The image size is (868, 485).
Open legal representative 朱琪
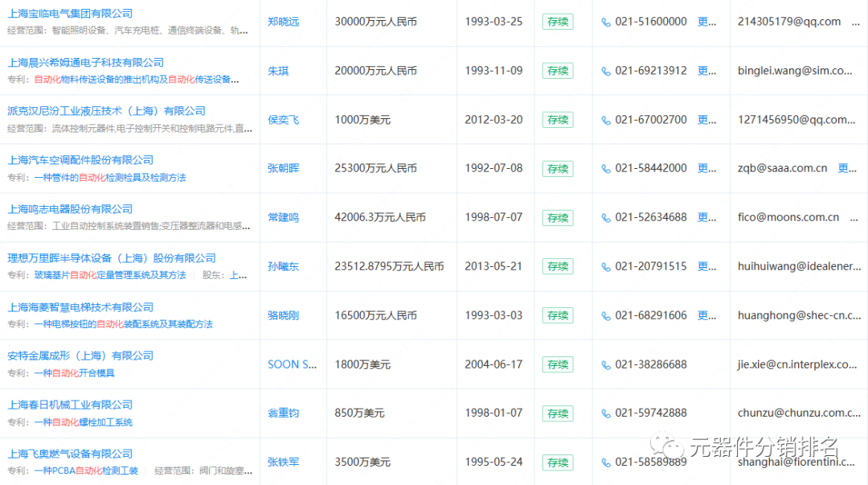click(x=278, y=71)
